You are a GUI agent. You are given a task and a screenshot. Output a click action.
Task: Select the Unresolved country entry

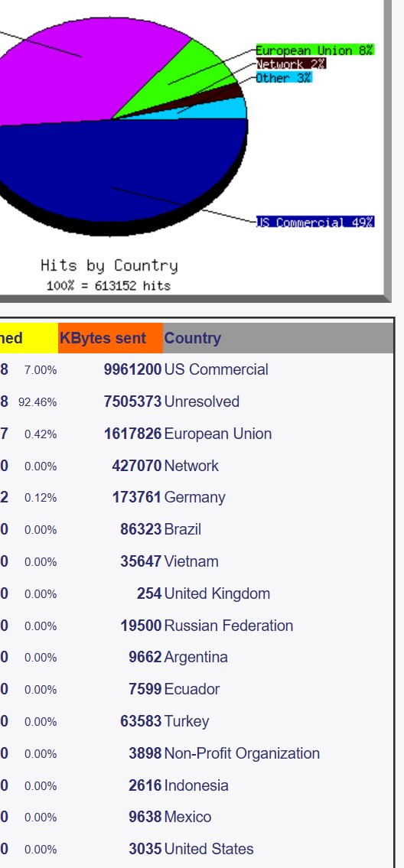(202, 402)
